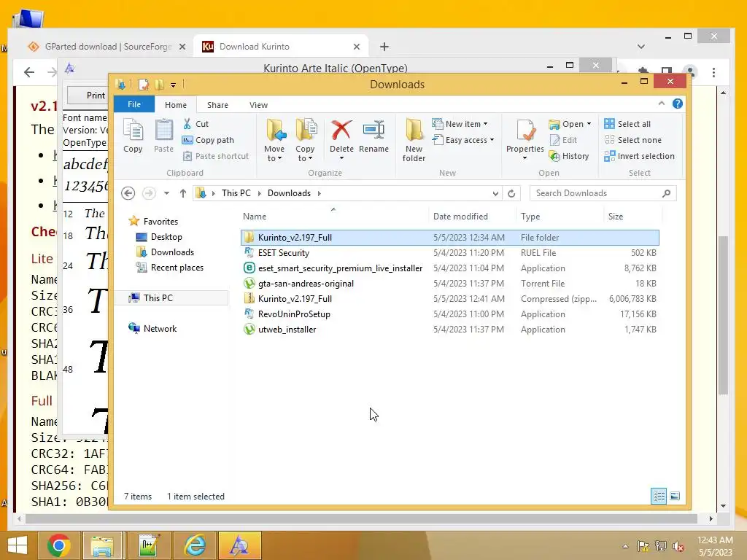Open a new browser tab
This screenshot has width=747, height=560.
pos(384,47)
